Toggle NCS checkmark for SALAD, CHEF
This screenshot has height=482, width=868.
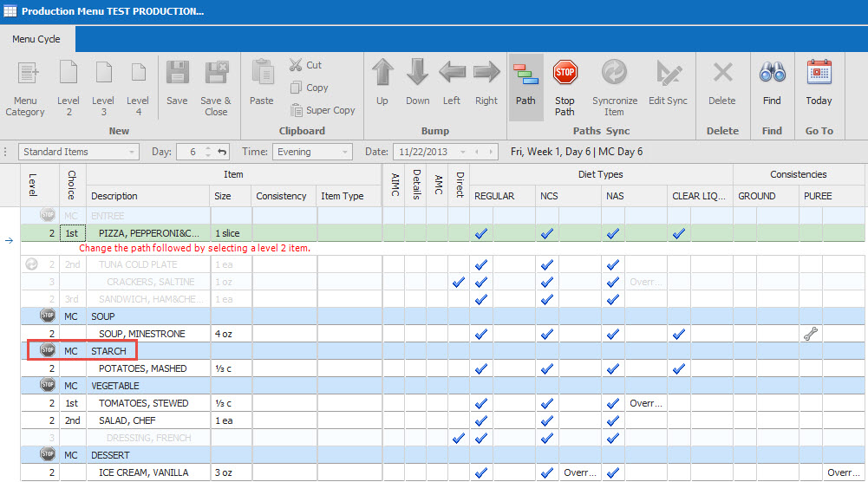pyautogui.click(x=546, y=420)
